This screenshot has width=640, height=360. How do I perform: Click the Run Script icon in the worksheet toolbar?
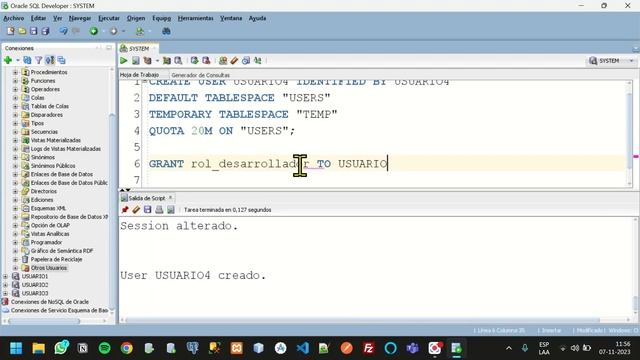tap(136, 61)
